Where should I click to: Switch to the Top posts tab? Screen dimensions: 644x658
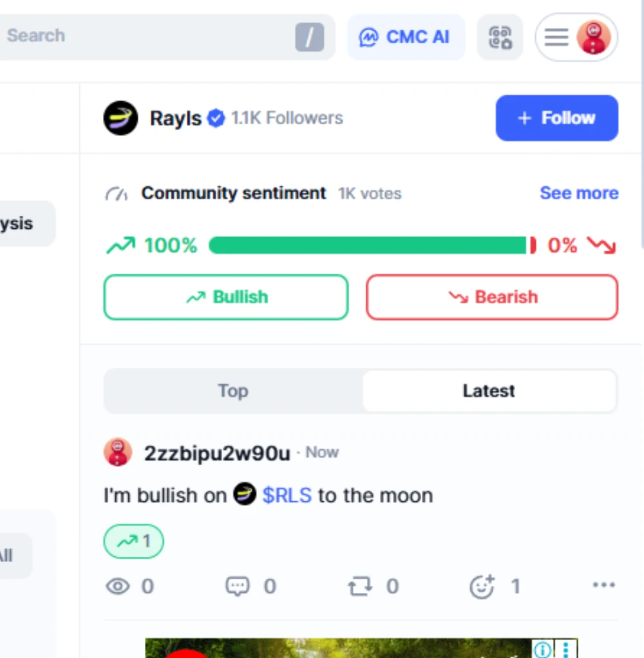(x=233, y=391)
